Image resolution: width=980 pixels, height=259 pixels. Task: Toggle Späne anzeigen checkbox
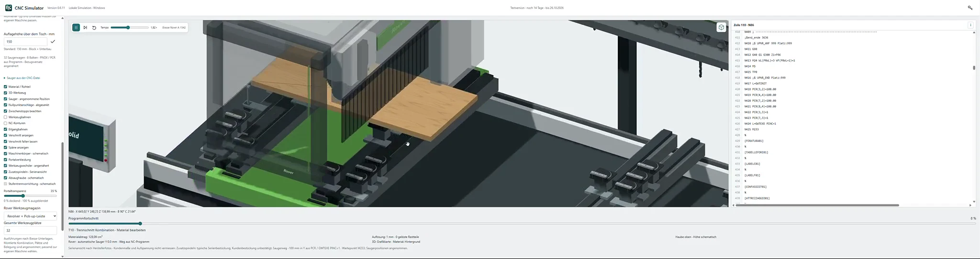pyautogui.click(x=5, y=148)
